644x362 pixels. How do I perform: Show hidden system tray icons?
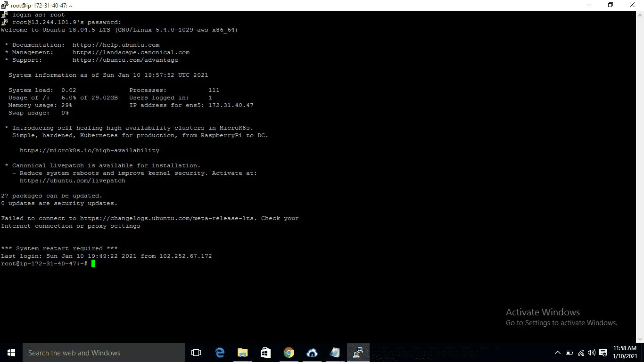coord(558,353)
